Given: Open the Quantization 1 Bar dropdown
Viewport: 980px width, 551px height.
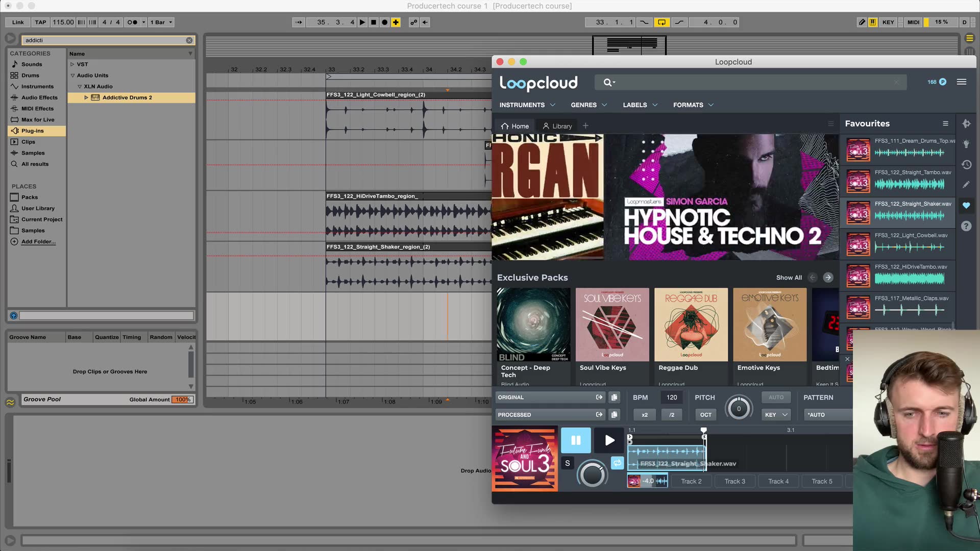Looking at the screenshot, I should point(161,22).
